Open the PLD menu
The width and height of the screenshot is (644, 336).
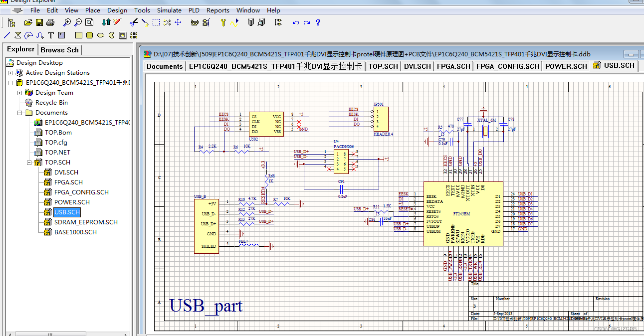pyautogui.click(x=194, y=10)
